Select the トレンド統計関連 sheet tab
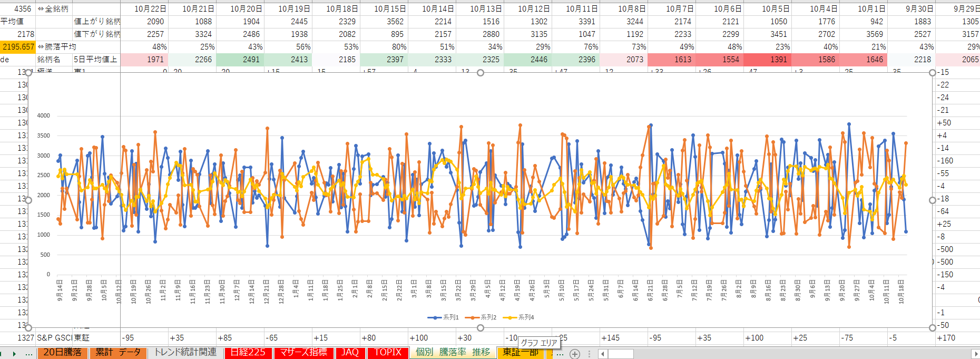The image size is (980, 359). pos(185,352)
